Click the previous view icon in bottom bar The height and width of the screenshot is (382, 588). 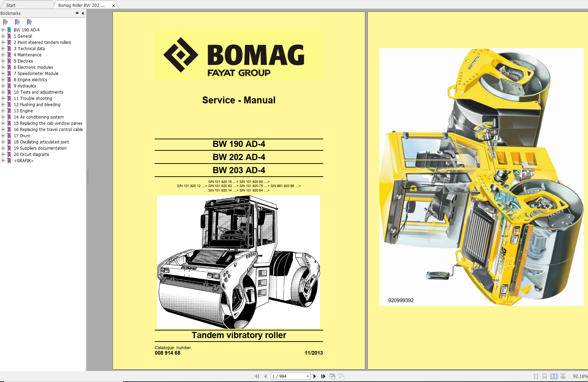coord(332,376)
